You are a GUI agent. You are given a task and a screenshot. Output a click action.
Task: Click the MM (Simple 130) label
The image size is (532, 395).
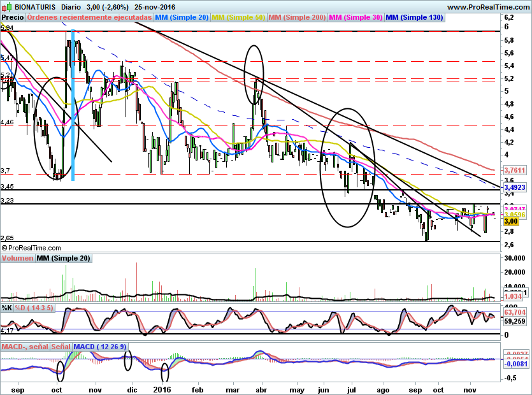[x=414, y=17]
